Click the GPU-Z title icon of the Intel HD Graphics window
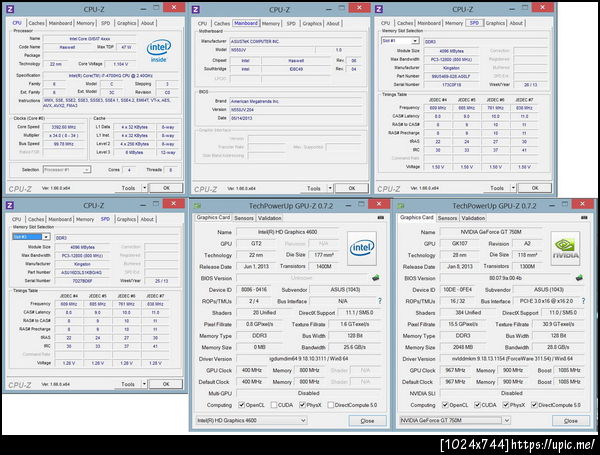 [197, 206]
